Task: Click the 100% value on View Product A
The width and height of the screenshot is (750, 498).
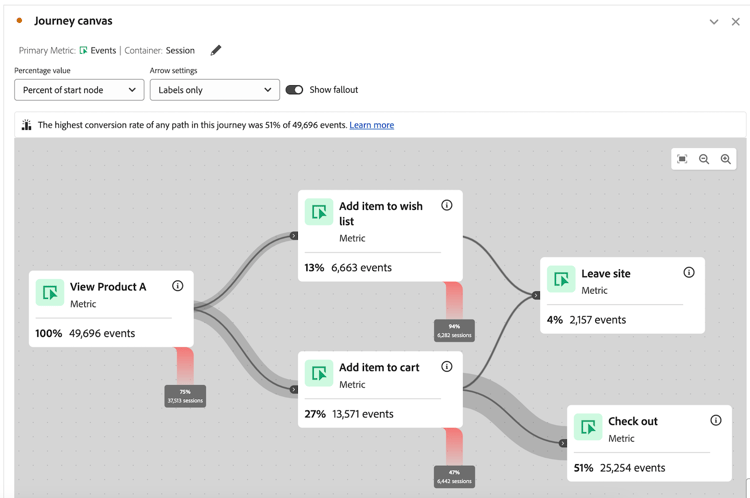Action: (x=49, y=333)
